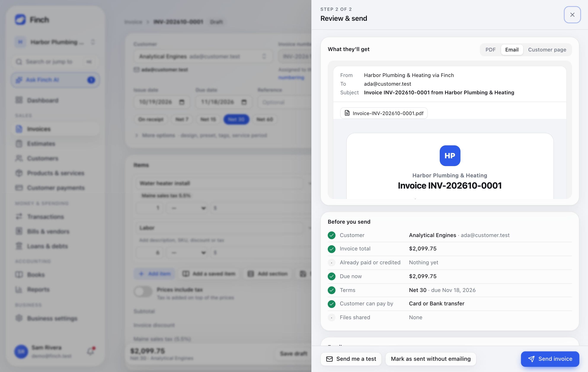Click green check icon beside Invoice total
Screen dimensions: 588x372
tap(331, 249)
